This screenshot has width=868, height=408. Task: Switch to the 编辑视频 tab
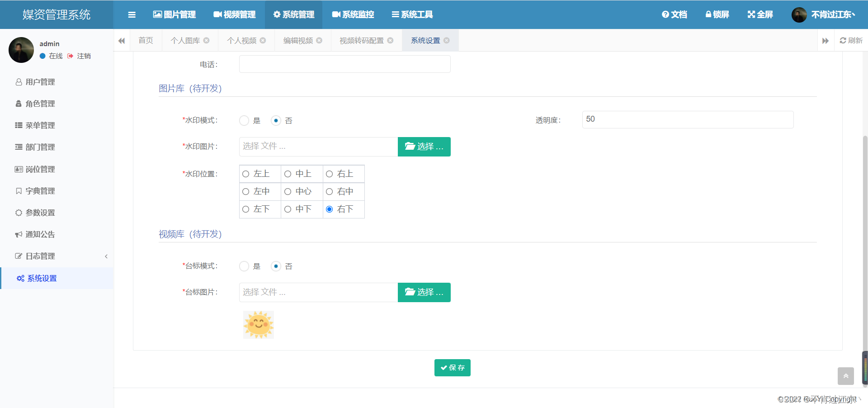pos(298,41)
